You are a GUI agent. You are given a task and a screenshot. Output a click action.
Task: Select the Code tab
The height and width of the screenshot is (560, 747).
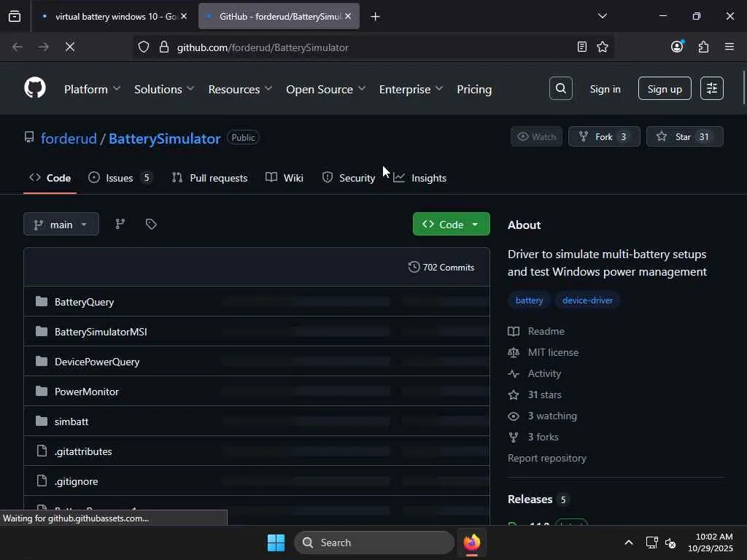coord(50,178)
